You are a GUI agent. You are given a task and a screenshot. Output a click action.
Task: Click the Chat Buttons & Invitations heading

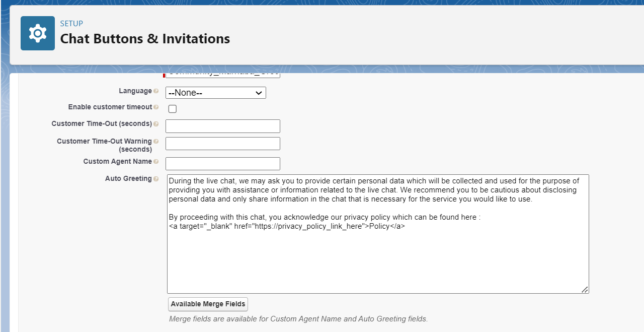tap(145, 39)
